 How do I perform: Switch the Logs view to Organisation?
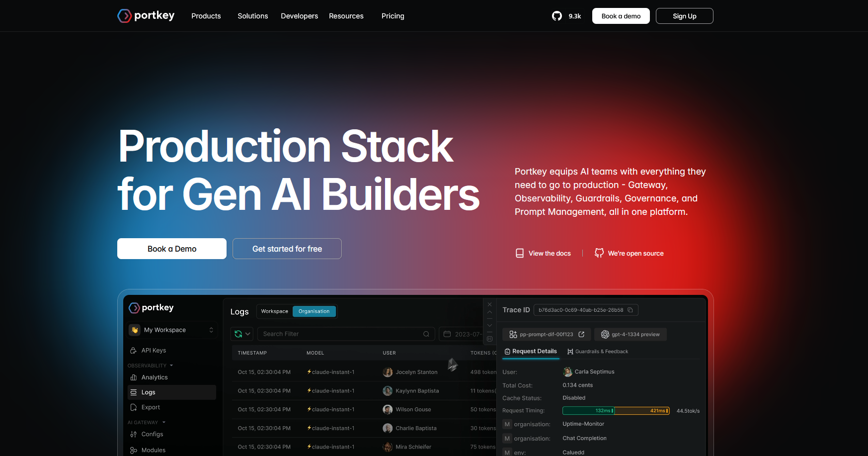314,311
